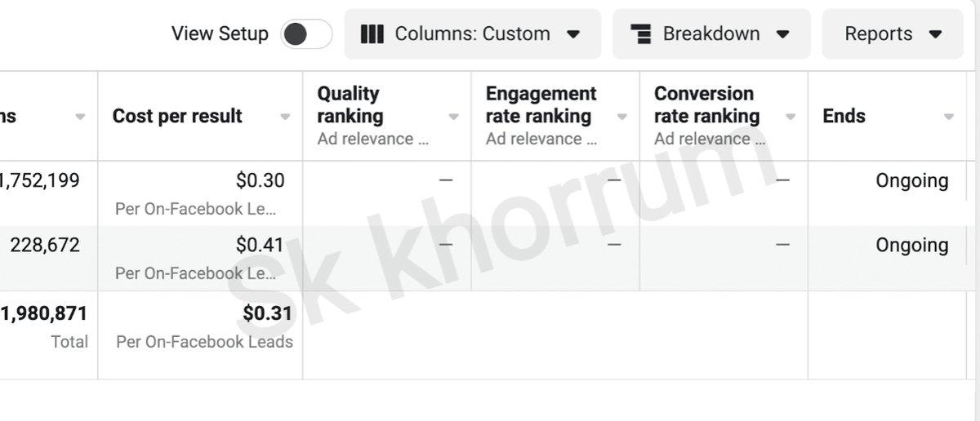The width and height of the screenshot is (980, 421).
Task: Click the Ends column sort arrow
Action: 948,117
